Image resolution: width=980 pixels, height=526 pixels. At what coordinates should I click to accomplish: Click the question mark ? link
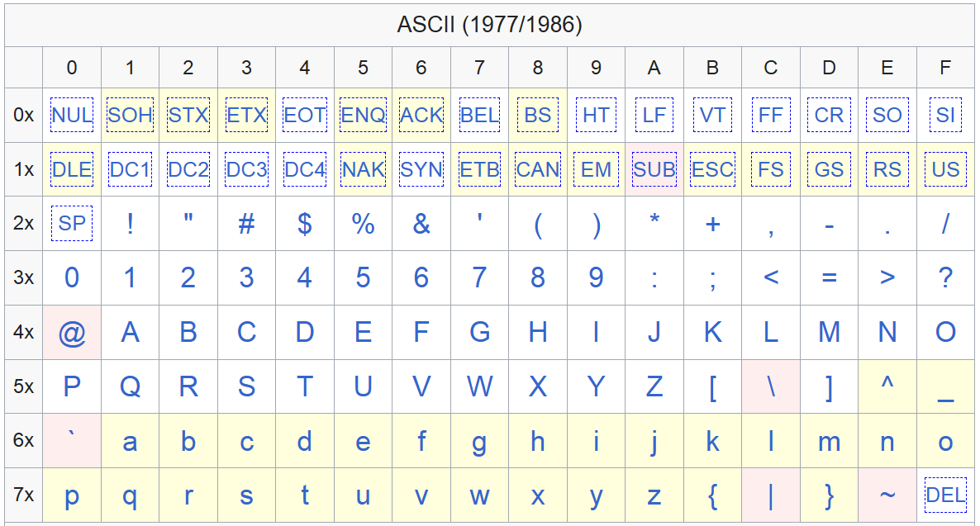[945, 277]
